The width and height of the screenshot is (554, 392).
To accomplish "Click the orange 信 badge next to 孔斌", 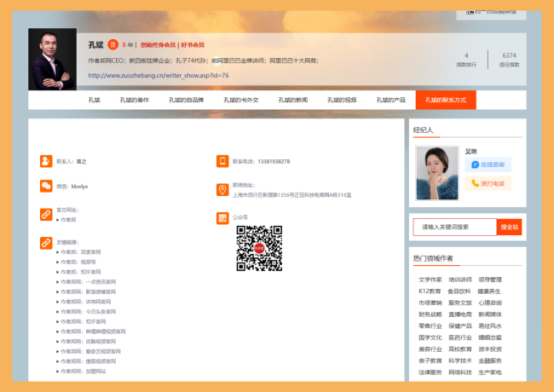I will click(x=113, y=44).
